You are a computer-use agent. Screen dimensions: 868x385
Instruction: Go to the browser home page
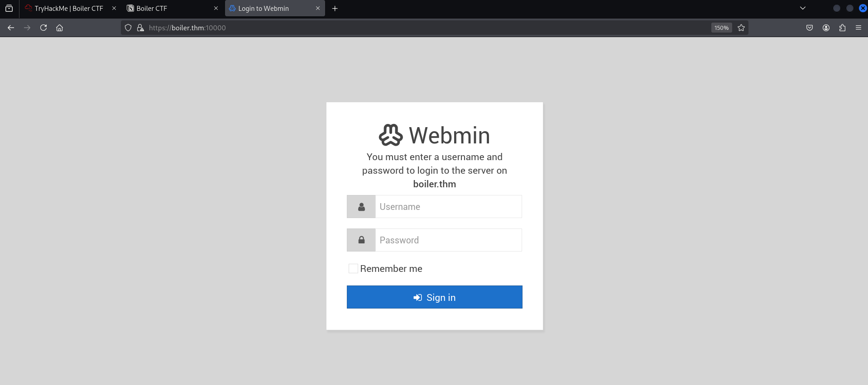pos(59,28)
